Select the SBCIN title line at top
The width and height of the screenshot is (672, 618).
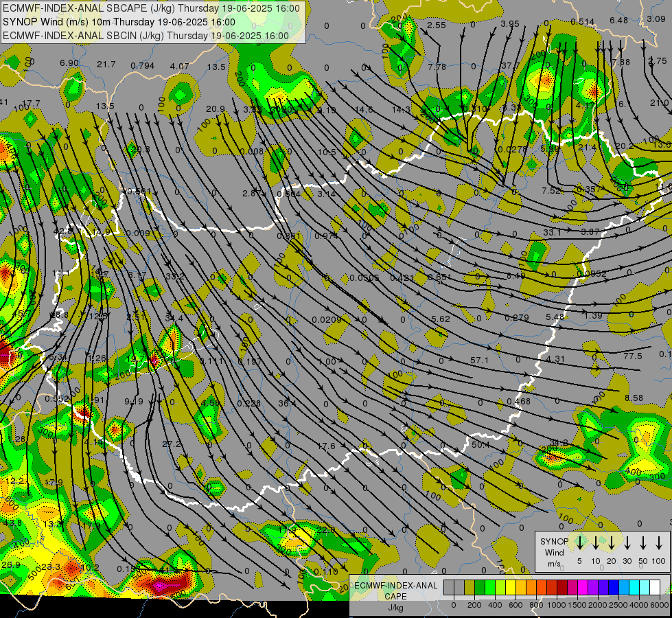146,36
